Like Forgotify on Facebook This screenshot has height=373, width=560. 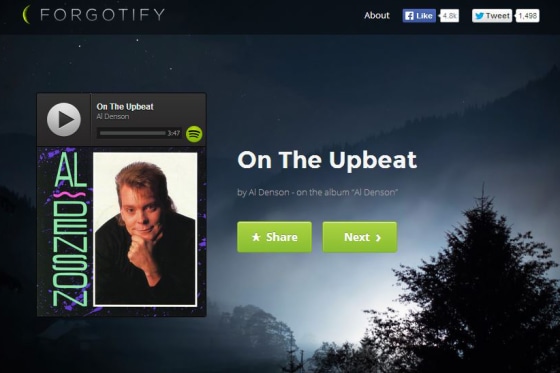click(419, 16)
